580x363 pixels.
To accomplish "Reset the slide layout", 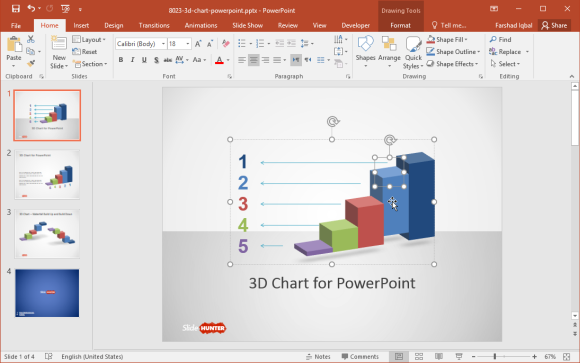I will tap(85, 51).
